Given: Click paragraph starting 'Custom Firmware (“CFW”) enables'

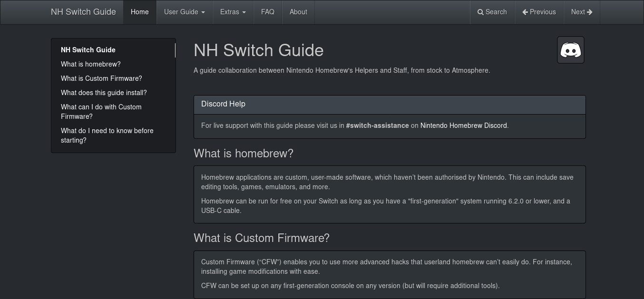Looking at the screenshot, I should [x=386, y=267].
